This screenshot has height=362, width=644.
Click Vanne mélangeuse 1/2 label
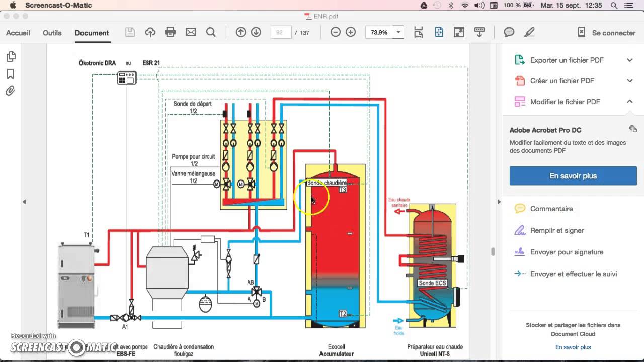click(193, 177)
